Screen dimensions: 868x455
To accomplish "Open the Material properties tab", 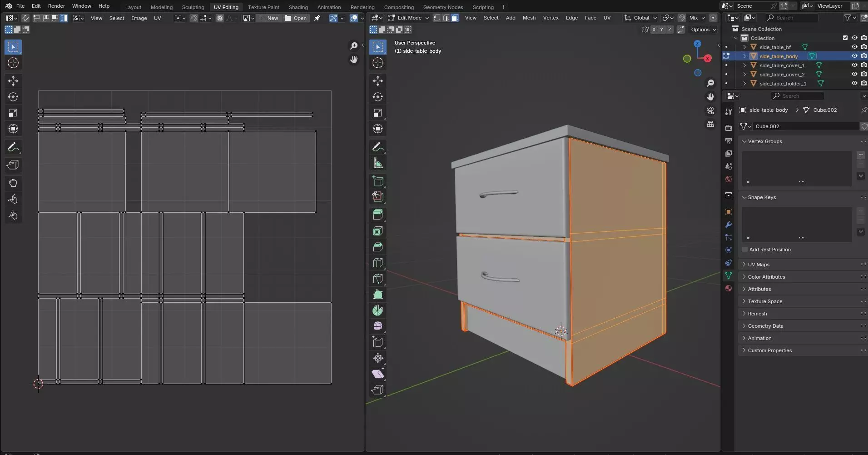I will click(729, 288).
